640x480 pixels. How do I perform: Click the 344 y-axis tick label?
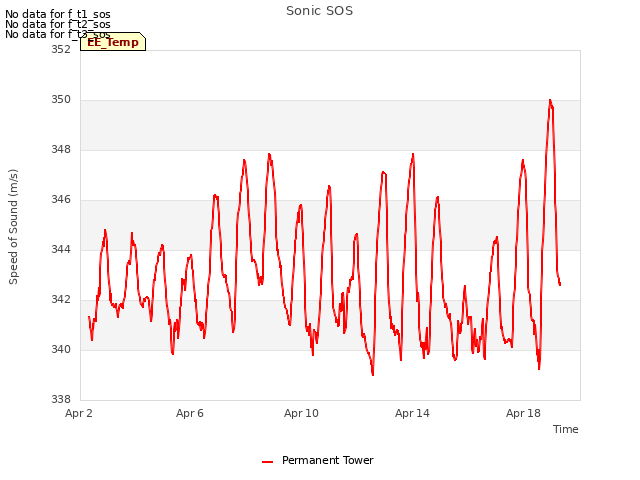60,249
